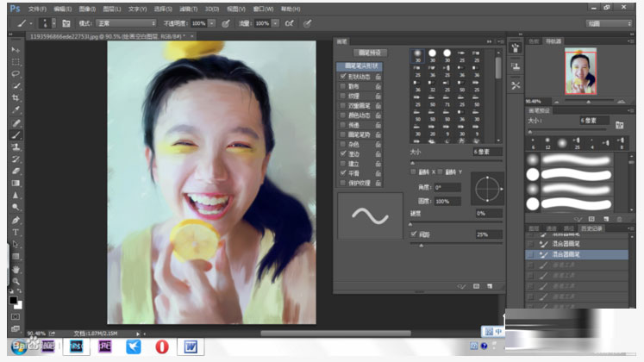Open the 流量 flow slider dropdown
Viewport: 644px width, 362px height.
coord(276,23)
